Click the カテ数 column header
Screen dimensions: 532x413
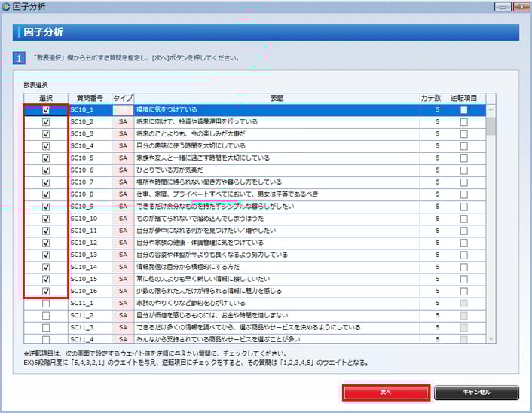pos(430,98)
